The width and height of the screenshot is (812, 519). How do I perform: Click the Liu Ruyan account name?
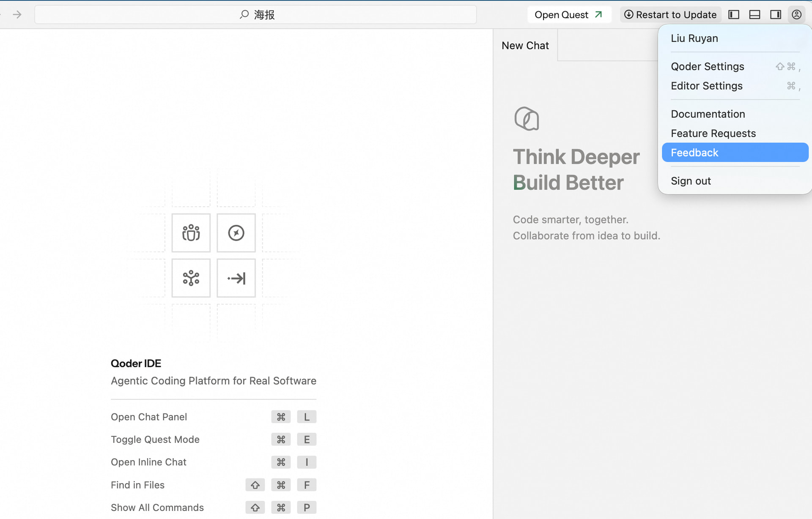694,38
